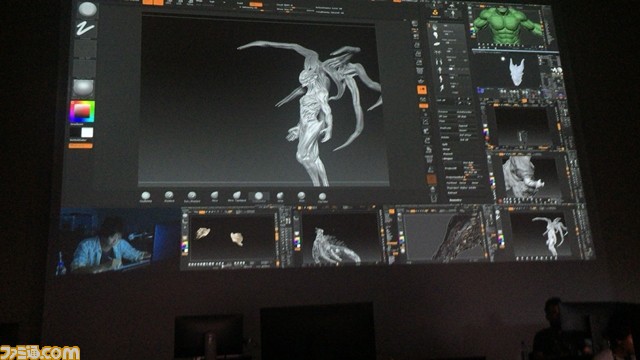Click the brown-orange square near right shelf bottom
The image size is (640, 360).
431,179
